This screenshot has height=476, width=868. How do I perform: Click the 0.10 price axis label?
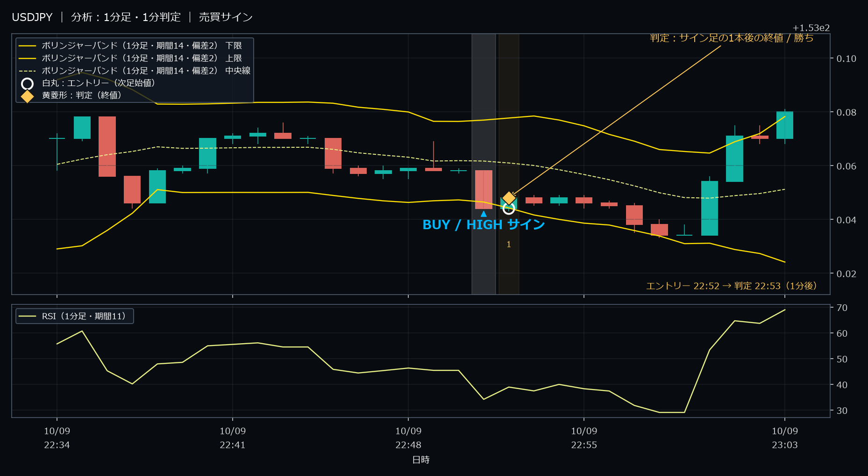coord(846,58)
